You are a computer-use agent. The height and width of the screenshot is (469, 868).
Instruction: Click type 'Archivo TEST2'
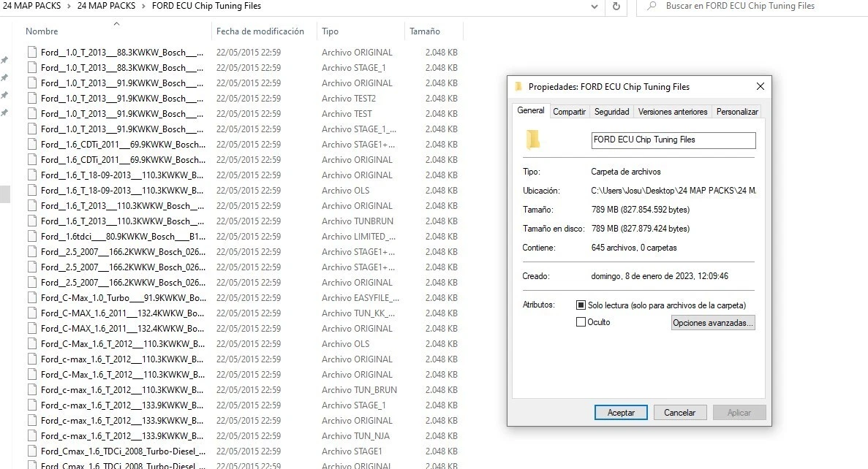click(x=349, y=99)
